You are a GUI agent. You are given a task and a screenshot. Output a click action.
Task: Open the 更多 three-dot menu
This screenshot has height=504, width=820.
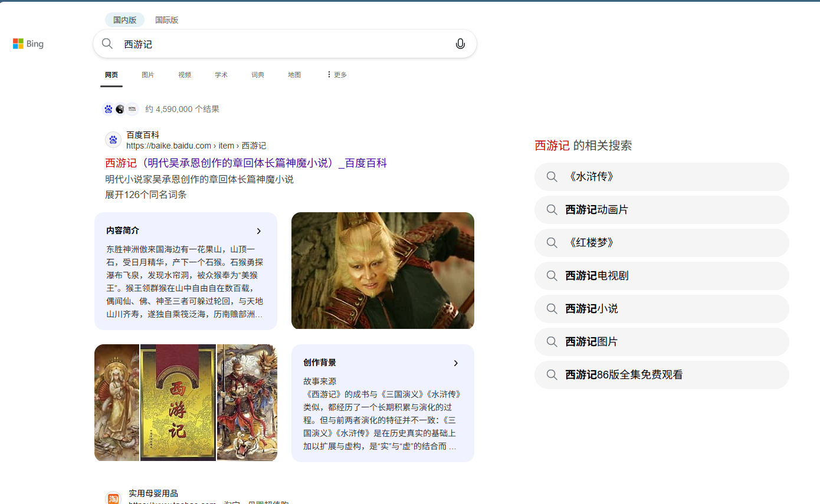[x=336, y=75]
